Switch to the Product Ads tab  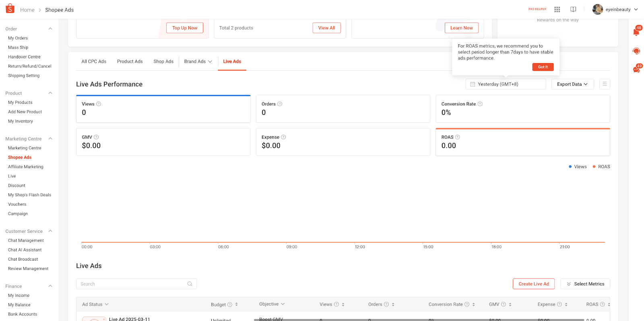point(130,62)
